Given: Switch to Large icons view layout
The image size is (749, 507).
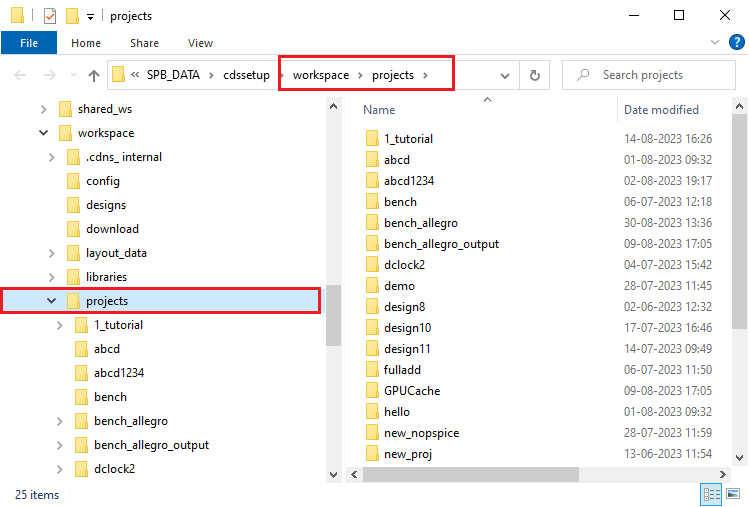Looking at the screenshot, I should [733, 494].
